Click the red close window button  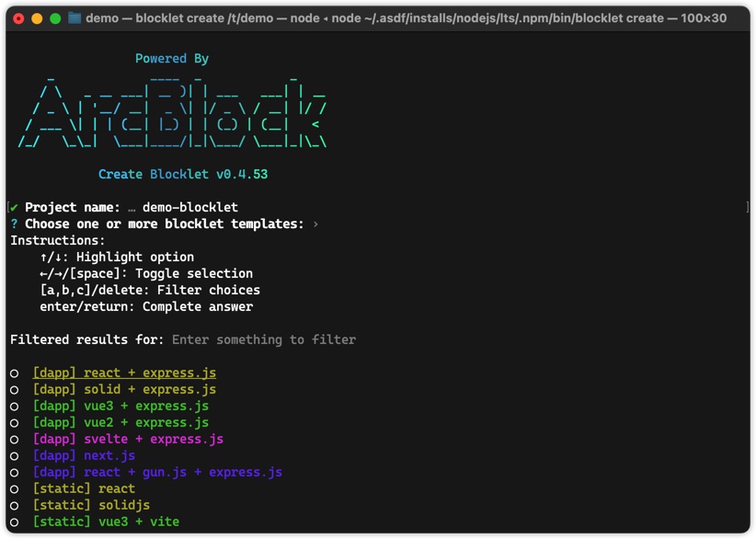point(18,18)
